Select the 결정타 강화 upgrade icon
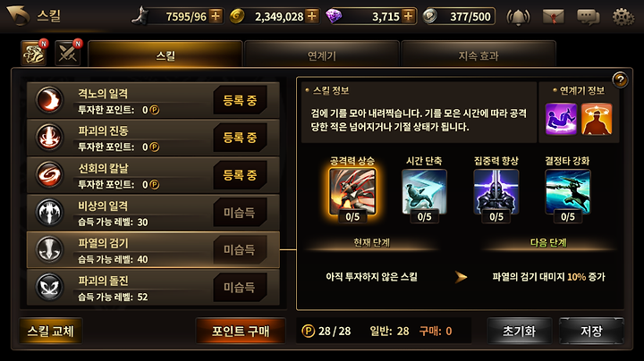Viewport: 644px width, 361px height. [x=568, y=191]
